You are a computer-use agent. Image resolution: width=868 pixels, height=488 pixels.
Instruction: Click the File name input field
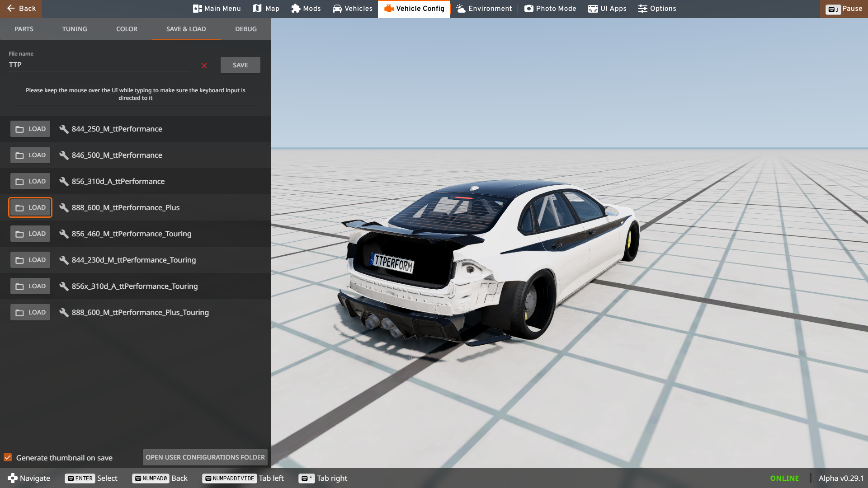99,65
